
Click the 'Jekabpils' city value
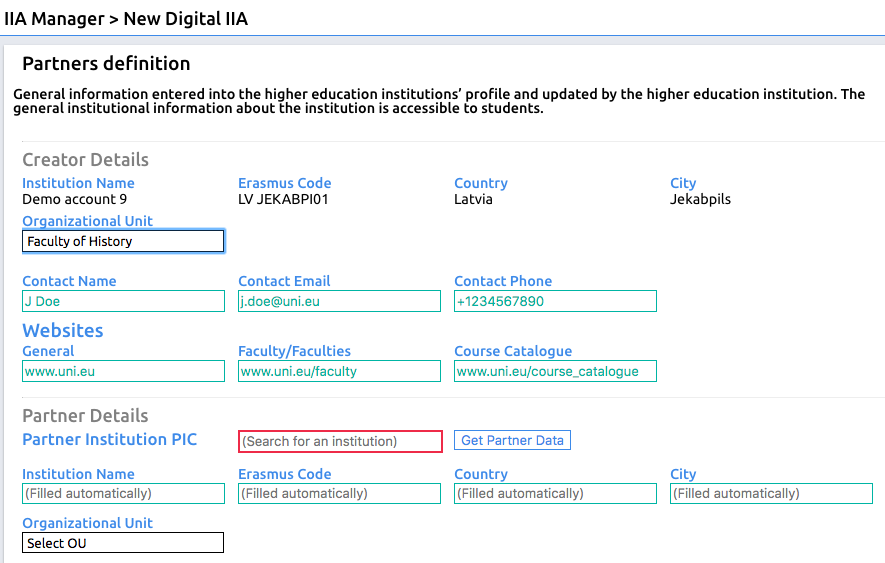(700, 199)
